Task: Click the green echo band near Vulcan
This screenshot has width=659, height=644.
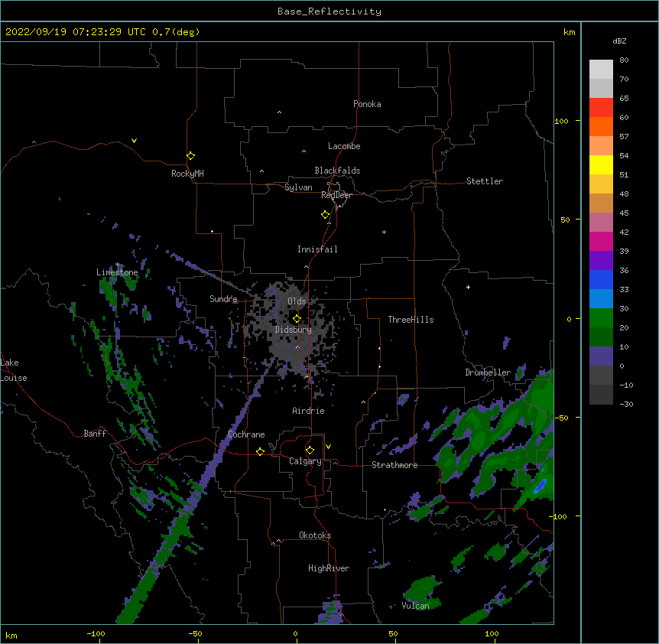Action: coord(421,590)
